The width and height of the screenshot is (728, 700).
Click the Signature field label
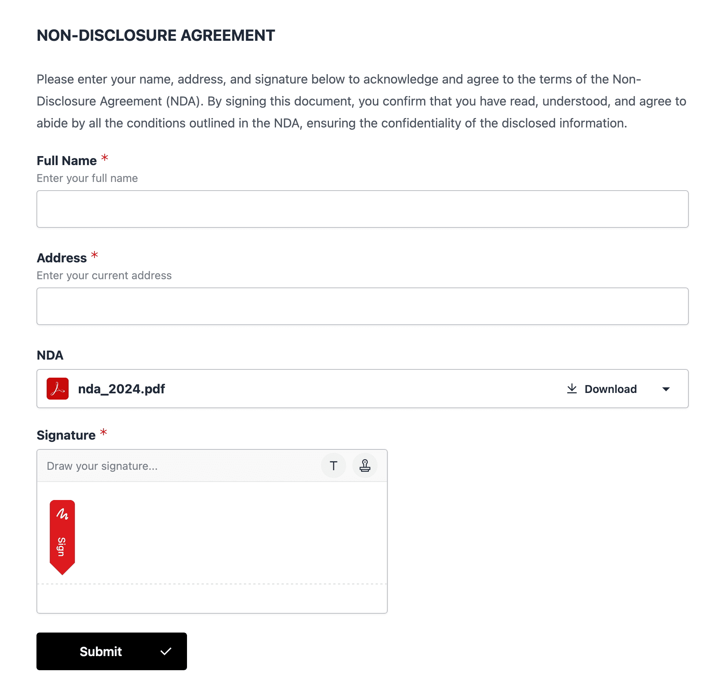[66, 435]
